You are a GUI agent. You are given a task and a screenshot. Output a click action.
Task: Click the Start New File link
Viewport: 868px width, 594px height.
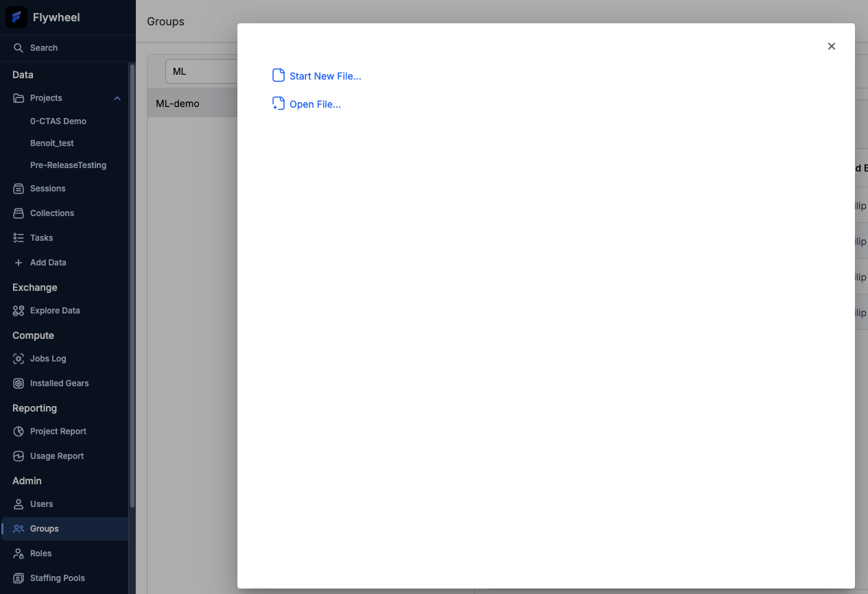point(325,75)
